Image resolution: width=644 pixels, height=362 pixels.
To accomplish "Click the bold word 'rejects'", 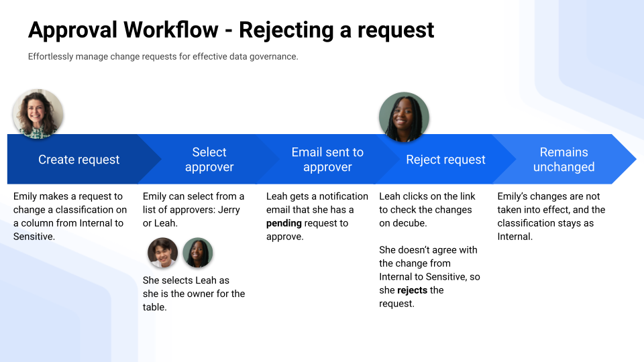I will point(411,290).
